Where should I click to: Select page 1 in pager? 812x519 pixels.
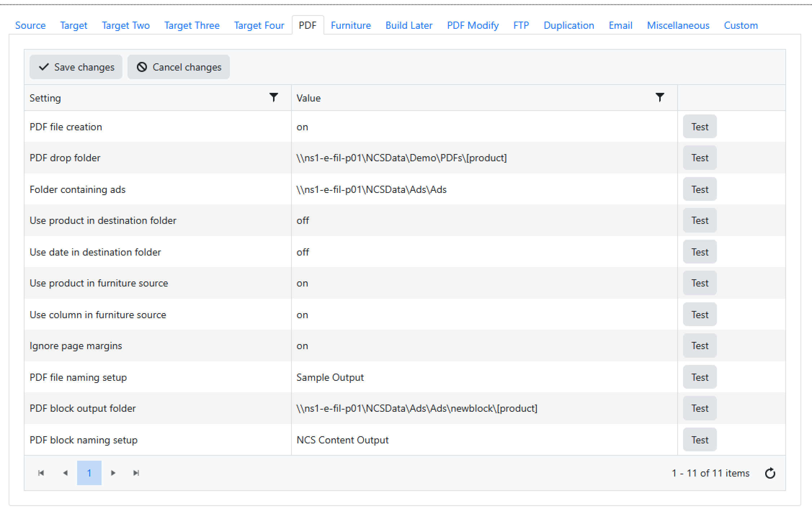(89, 473)
